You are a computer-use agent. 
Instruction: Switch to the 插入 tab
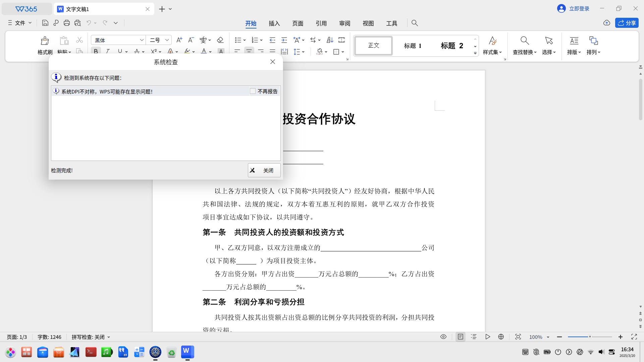coord(274,23)
